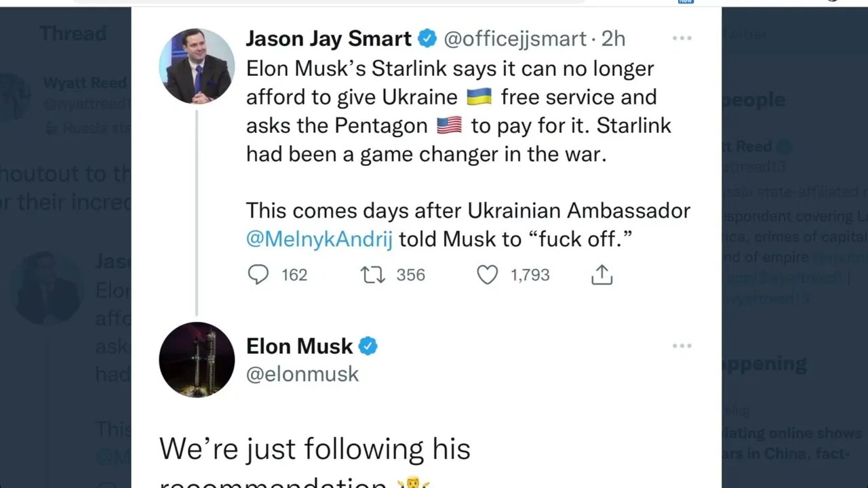Open the share icon on Jason's tweet
This screenshot has width=868, height=488.
pyautogui.click(x=601, y=274)
